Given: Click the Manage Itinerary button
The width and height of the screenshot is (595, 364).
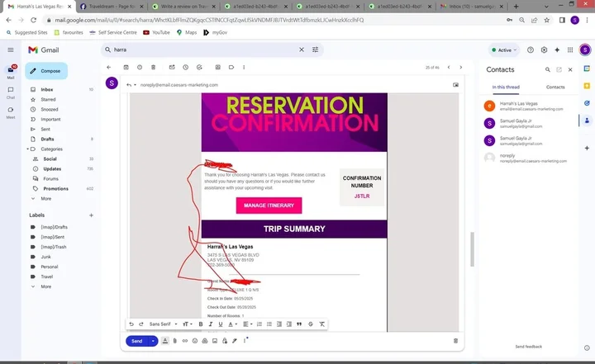Looking at the screenshot, I should point(269,205).
